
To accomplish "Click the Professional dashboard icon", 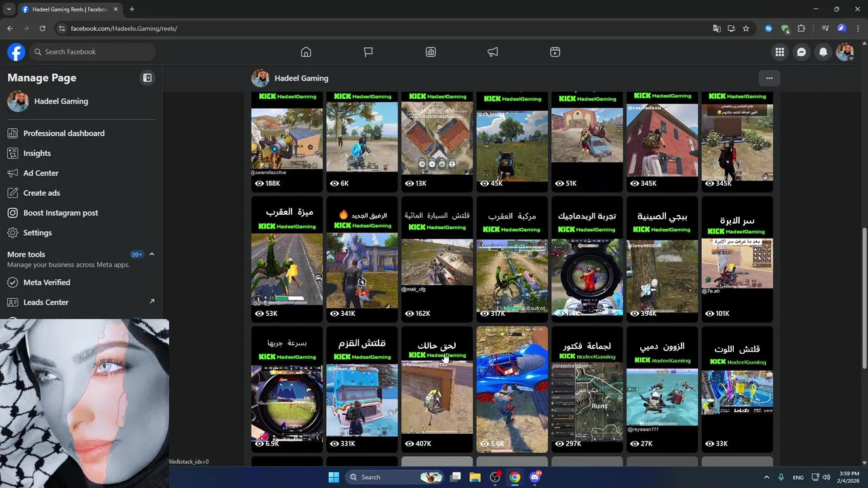I will [x=13, y=134].
